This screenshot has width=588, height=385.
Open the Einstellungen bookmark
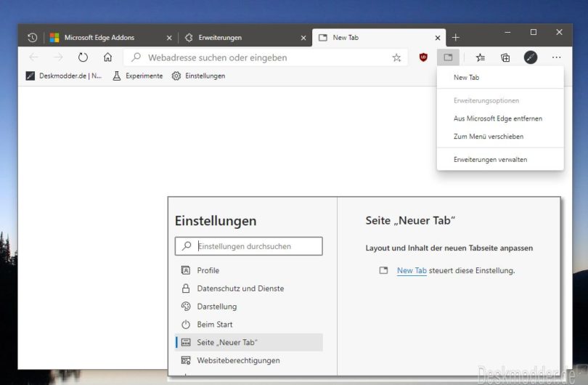coord(198,76)
